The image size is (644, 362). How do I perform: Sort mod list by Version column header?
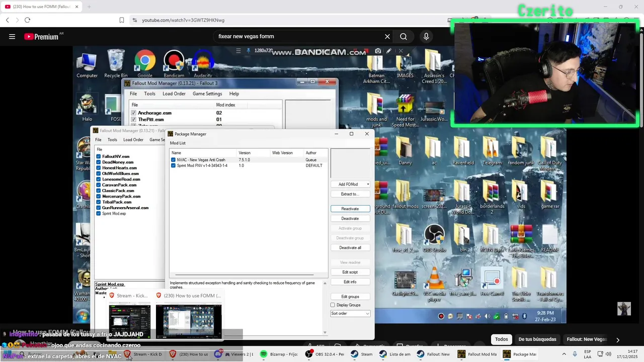(253, 153)
